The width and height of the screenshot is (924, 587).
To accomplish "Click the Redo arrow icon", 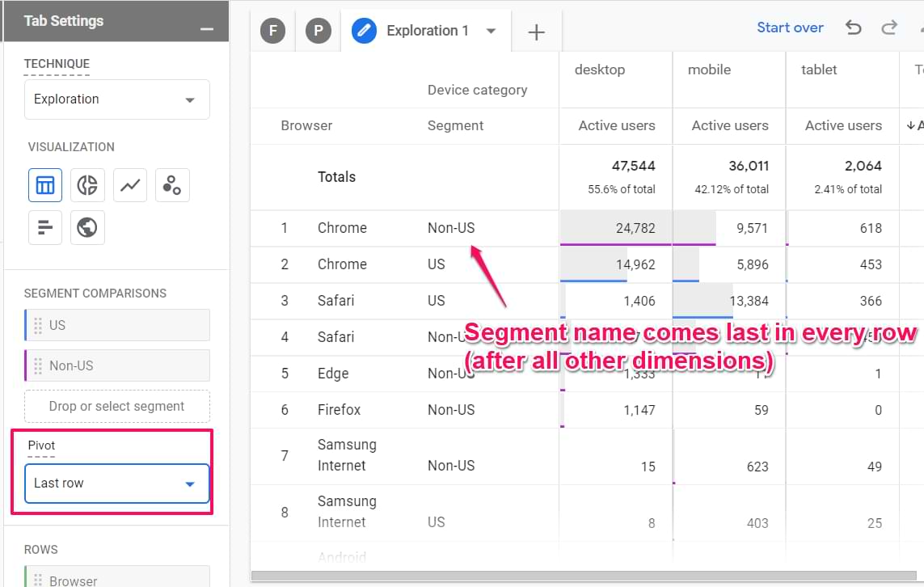I will 889,27.
